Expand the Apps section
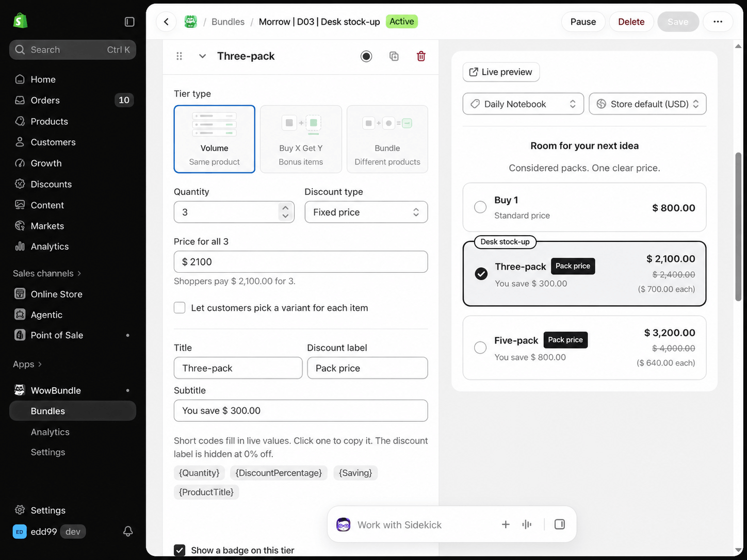 [27, 364]
